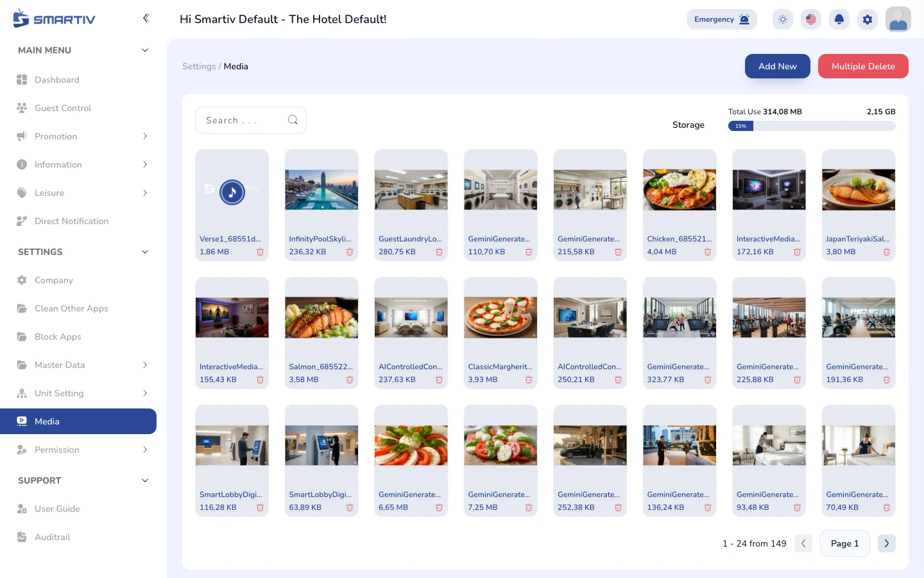Delete the 116,28 KB SmartLobbyDigi media with its trash icon
Image resolution: width=924 pixels, height=578 pixels.
pos(260,507)
